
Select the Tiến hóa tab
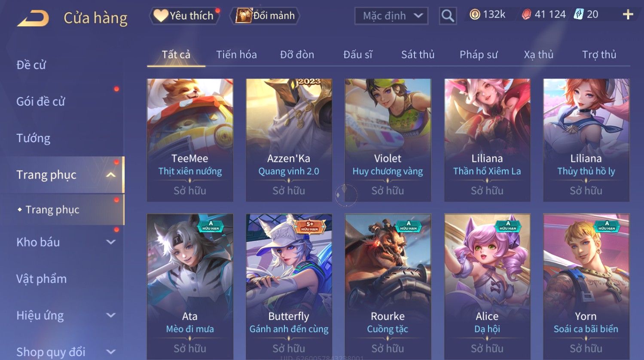[x=236, y=55]
